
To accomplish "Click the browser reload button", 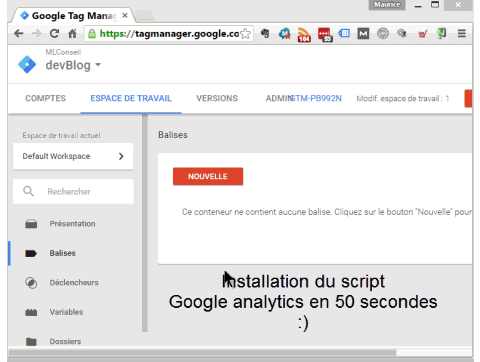I will (x=54, y=33).
